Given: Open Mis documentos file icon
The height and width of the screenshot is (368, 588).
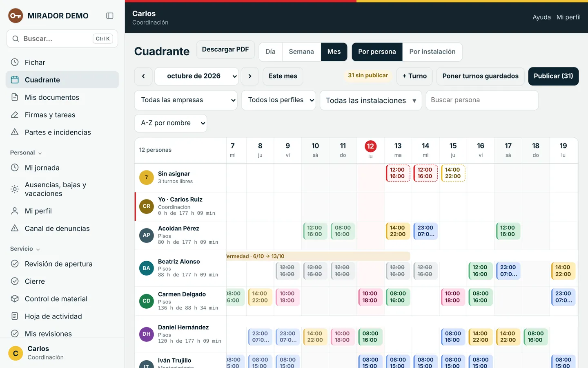Looking at the screenshot, I should click(x=15, y=97).
